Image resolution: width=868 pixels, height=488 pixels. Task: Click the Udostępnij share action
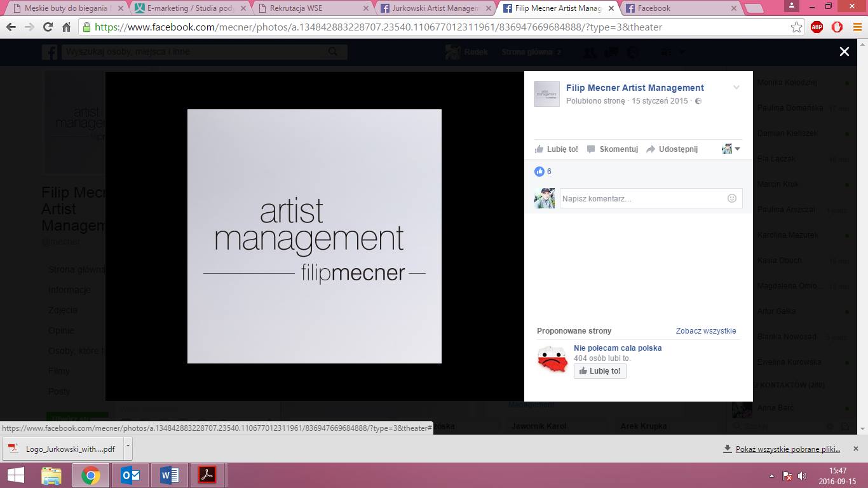[672, 149]
